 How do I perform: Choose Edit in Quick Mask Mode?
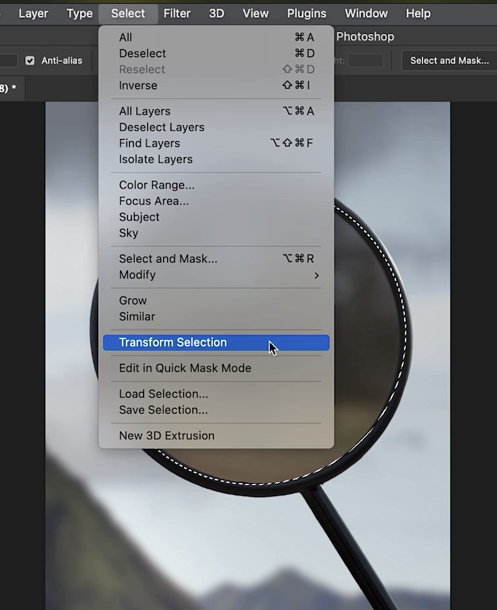216,368
